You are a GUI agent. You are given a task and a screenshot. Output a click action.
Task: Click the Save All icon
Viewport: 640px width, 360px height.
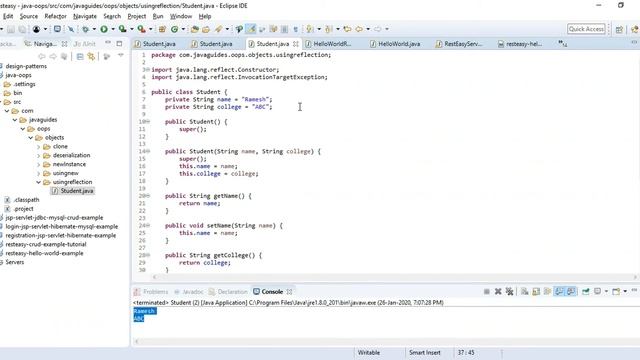click(x=22, y=29)
